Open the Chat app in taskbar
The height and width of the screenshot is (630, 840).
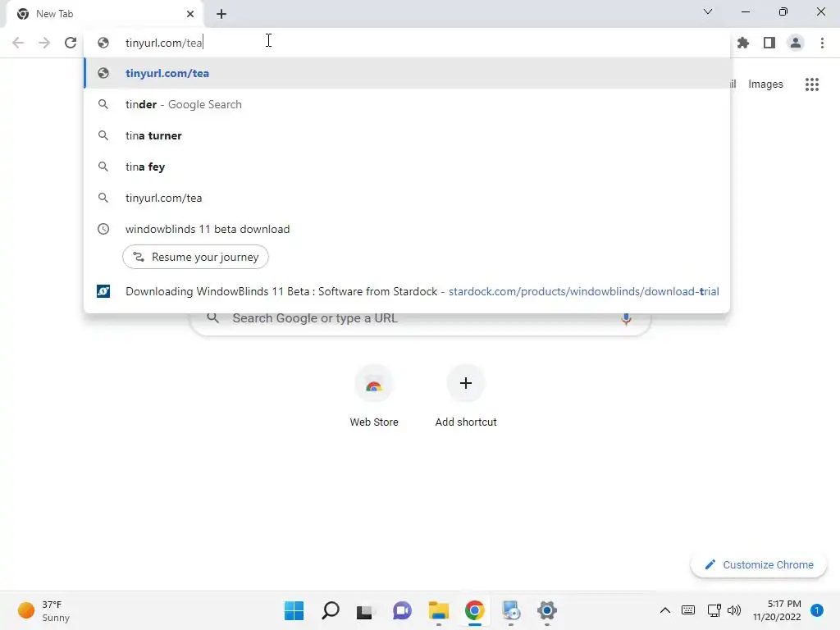pos(402,610)
